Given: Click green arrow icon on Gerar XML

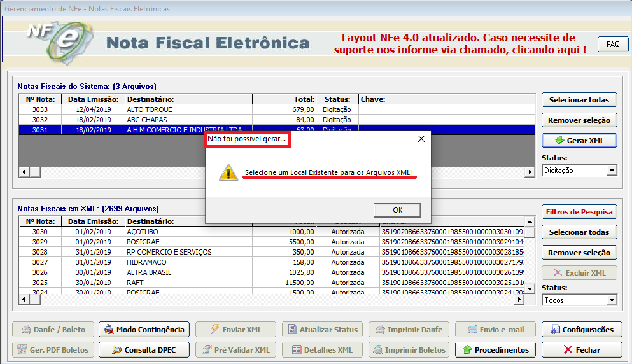Looking at the screenshot, I should (559, 140).
